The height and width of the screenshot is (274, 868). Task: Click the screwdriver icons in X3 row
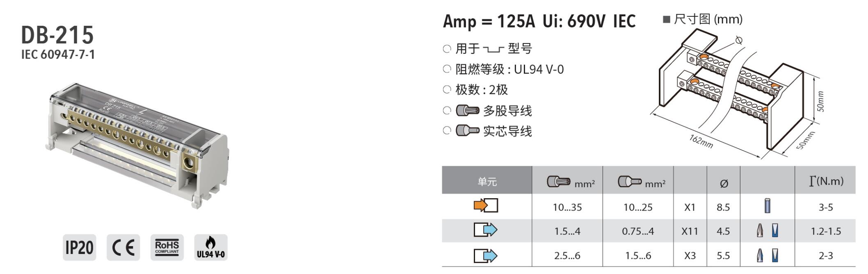tap(767, 256)
